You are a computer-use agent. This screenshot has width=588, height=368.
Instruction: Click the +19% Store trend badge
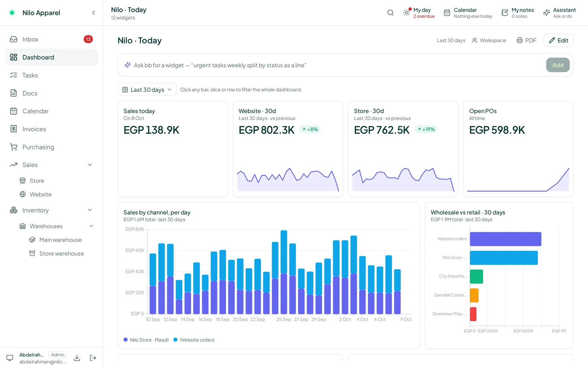click(426, 129)
